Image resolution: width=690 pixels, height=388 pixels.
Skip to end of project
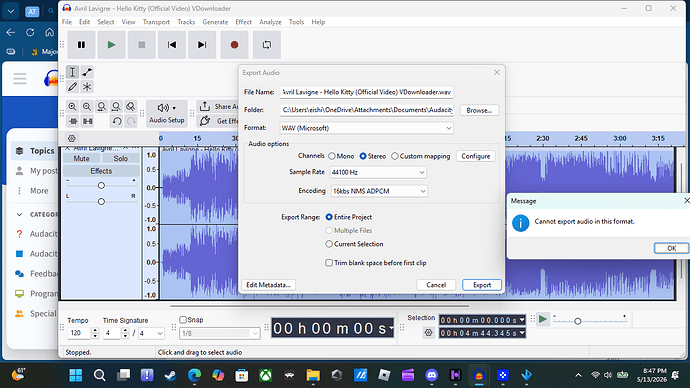pyautogui.click(x=202, y=44)
